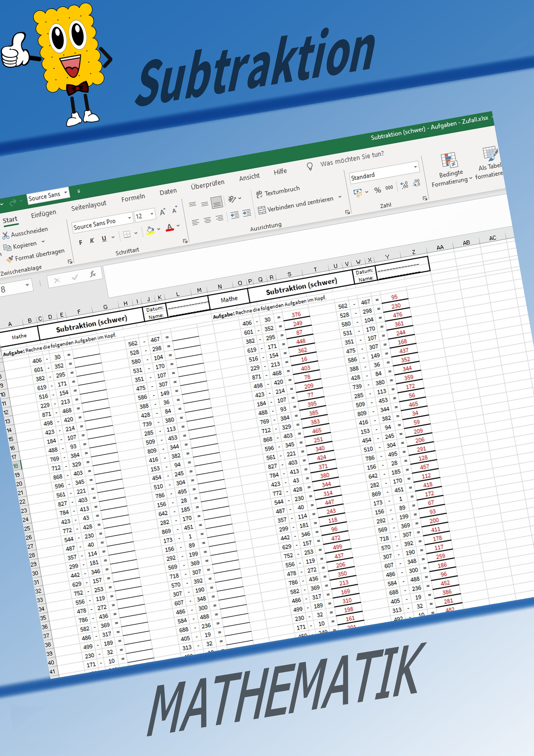The height and width of the screenshot is (756, 534).
Task: Toggle bold with the F button
Action: [x=80, y=243]
